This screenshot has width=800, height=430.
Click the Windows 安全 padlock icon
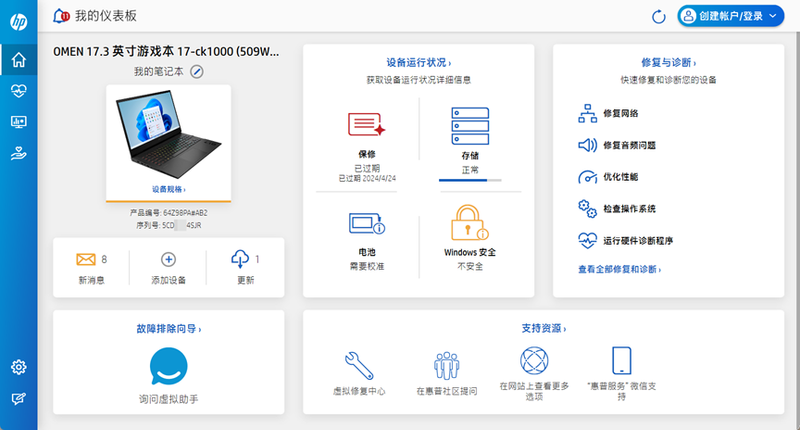click(470, 222)
